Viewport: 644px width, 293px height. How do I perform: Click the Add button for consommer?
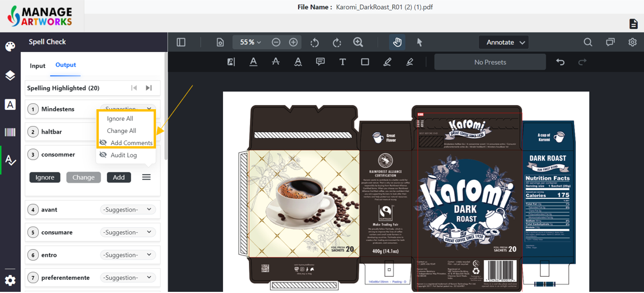pos(119,177)
